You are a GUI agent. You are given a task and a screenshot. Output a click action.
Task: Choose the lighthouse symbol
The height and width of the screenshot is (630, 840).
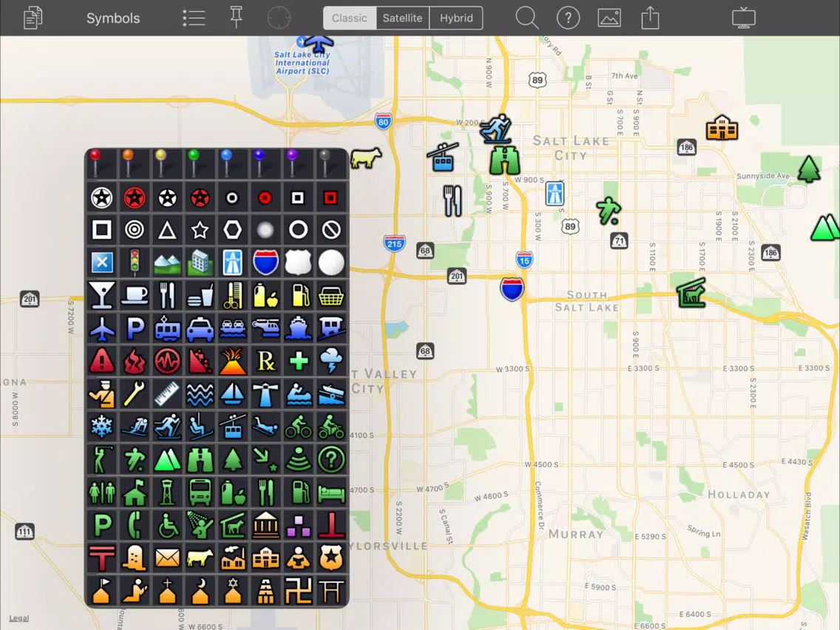[265, 394]
